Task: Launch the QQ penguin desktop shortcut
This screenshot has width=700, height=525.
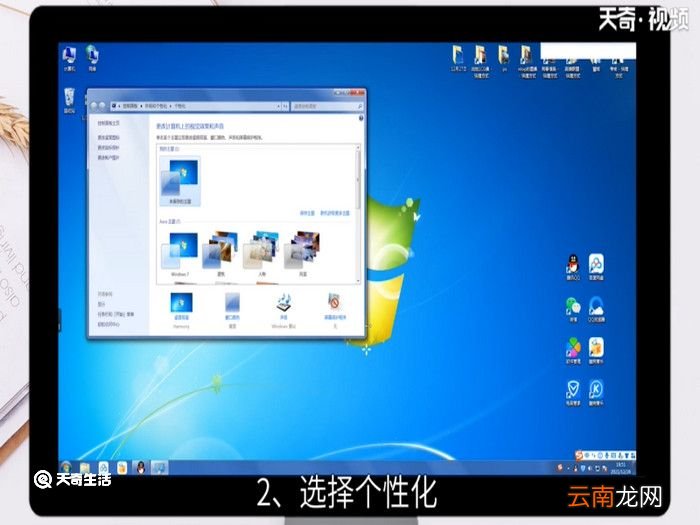Action: tap(573, 267)
